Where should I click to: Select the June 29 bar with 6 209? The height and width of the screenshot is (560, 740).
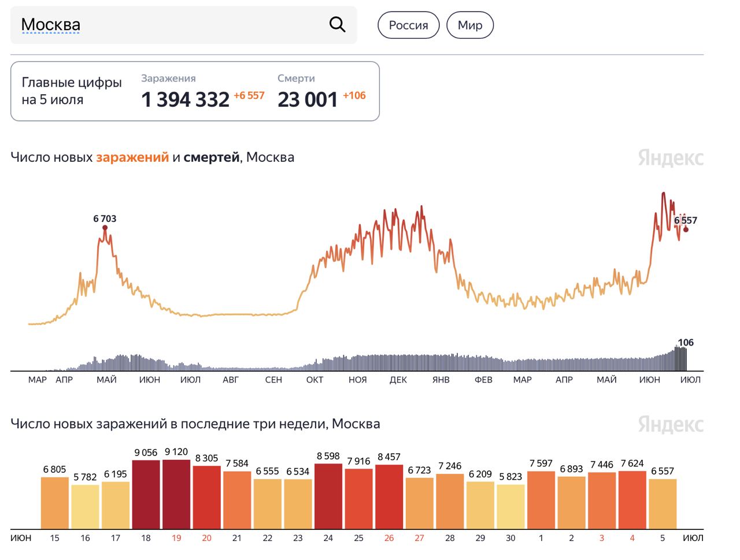(480, 505)
